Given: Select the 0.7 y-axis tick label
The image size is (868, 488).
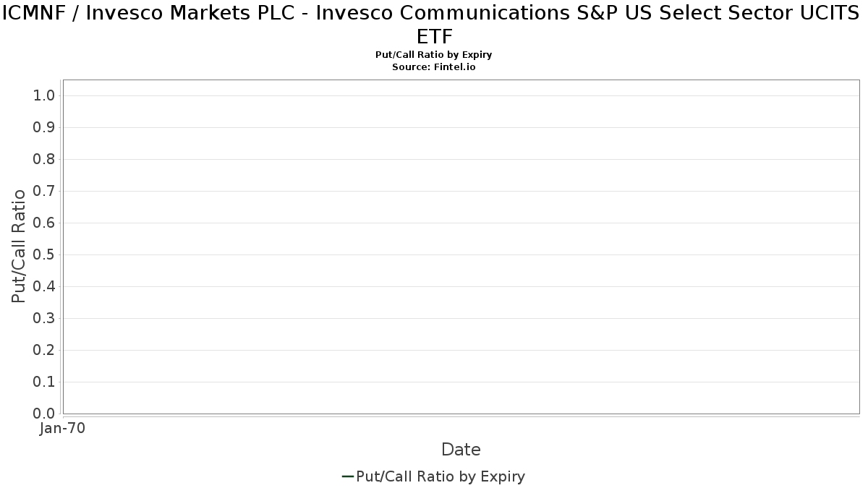Looking at the screenshot, I should point(44,192).
